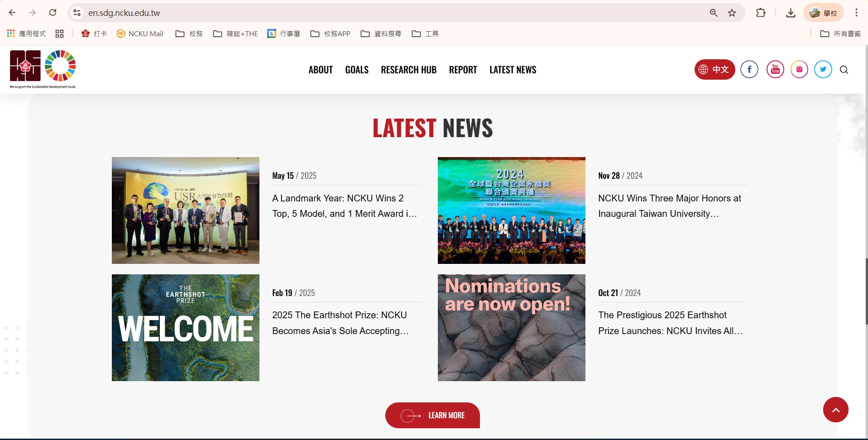
Task: Click the Earthshot Prize WELCOME thumbnail
Action: pyautogui.click(x=186, y=327)
